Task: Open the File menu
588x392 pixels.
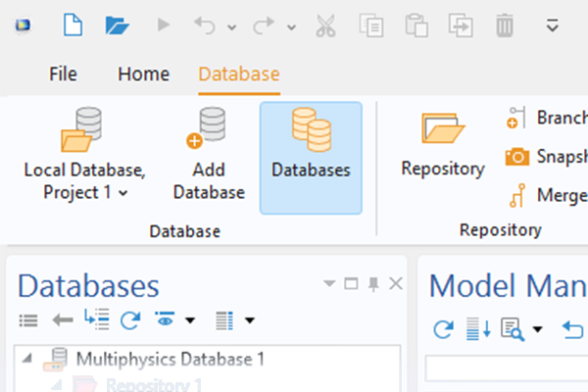Action: click(63, 74)
